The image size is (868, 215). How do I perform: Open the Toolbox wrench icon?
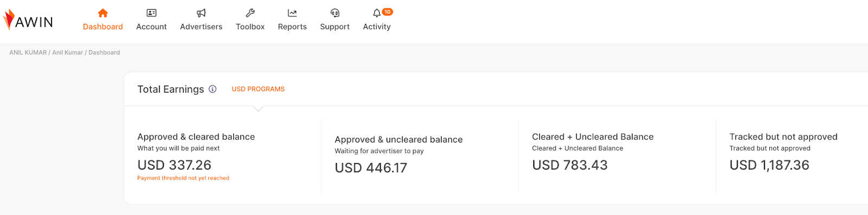click(x=250, y=13)
